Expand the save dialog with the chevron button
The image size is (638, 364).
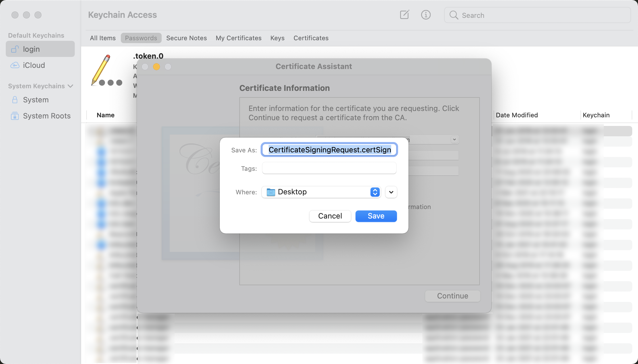pyautogui.click(x=391, y=192)
